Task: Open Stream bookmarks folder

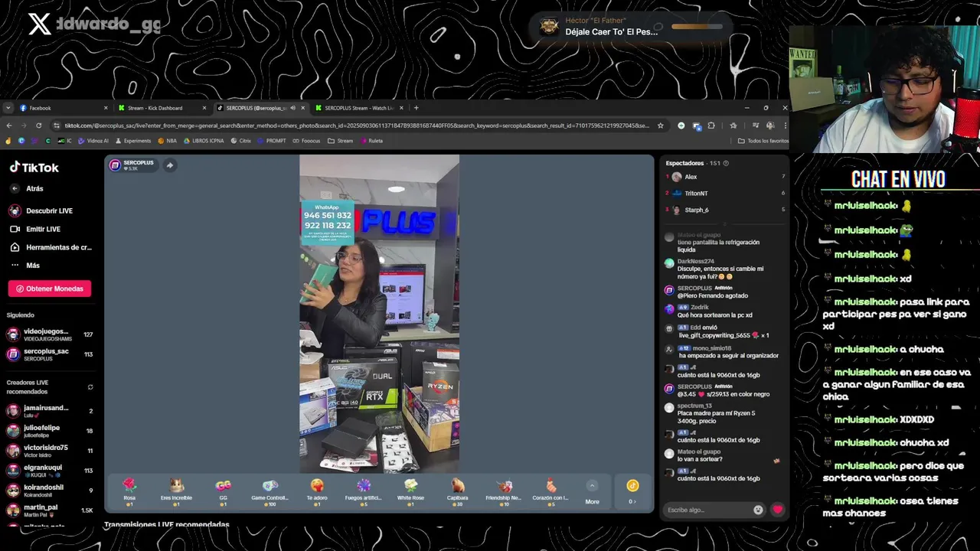Action: 340,141
